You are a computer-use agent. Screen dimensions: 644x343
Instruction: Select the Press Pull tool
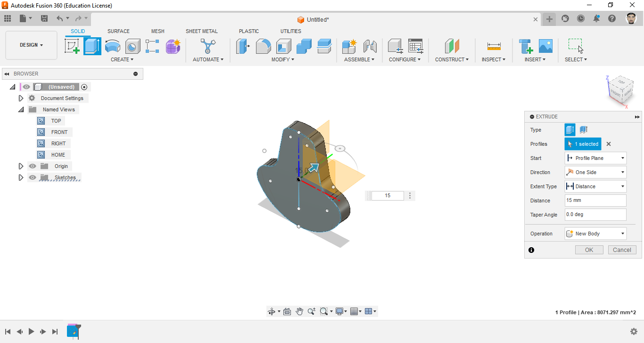[x=243, y=46]
